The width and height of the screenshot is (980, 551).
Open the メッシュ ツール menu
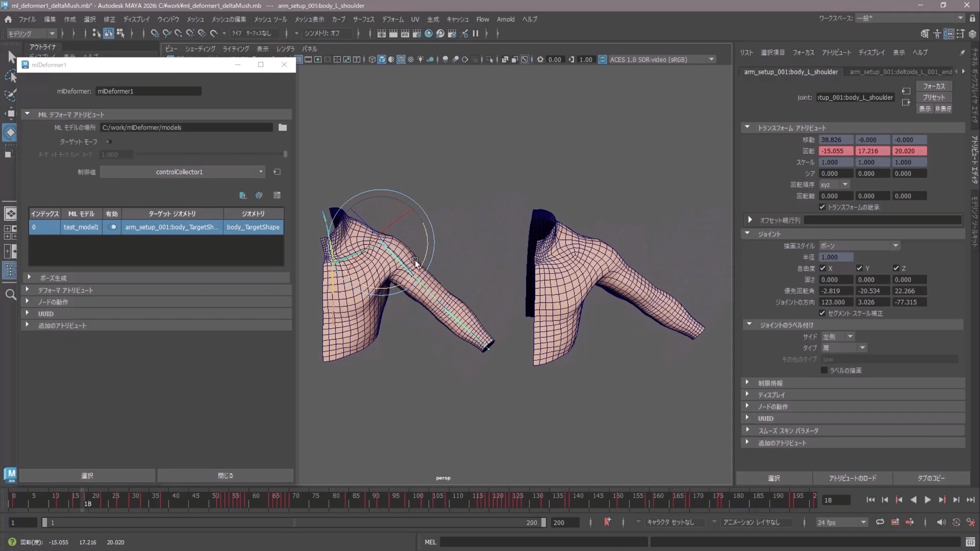[270, 19]
